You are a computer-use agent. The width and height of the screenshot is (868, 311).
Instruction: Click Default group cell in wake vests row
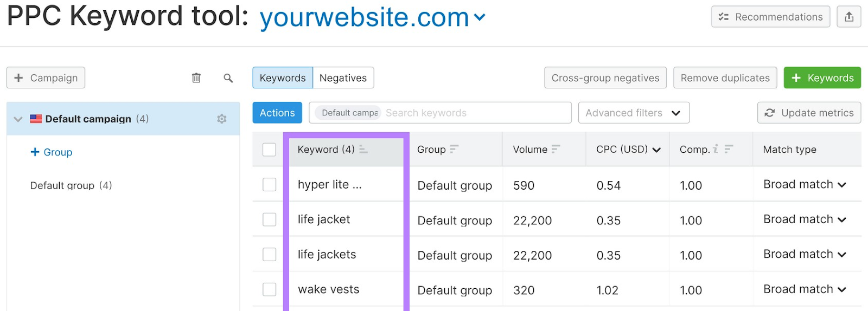(x=455, y=290)
